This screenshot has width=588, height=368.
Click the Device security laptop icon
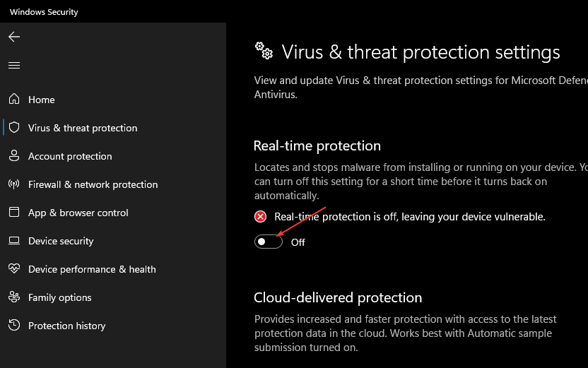14,241
